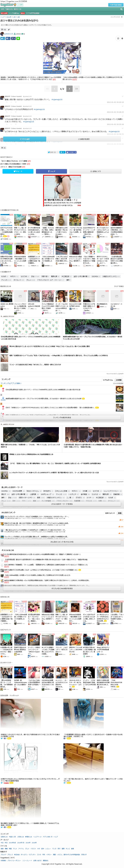The height and width of the screenshot is (868, 124).
Task: Click the Facebook シェア button
Action: pyautogui.click(x=51, y=171)
